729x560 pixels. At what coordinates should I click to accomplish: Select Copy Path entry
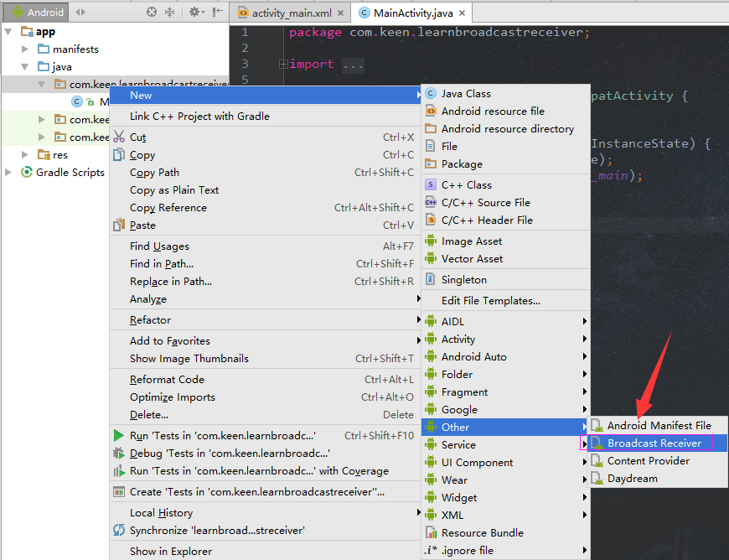tap(265, 173)
